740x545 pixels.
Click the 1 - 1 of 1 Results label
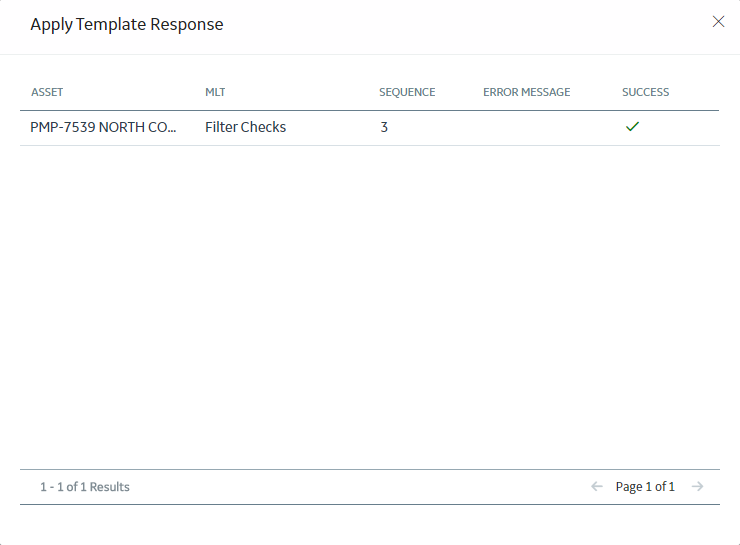[x=85, y=486]
